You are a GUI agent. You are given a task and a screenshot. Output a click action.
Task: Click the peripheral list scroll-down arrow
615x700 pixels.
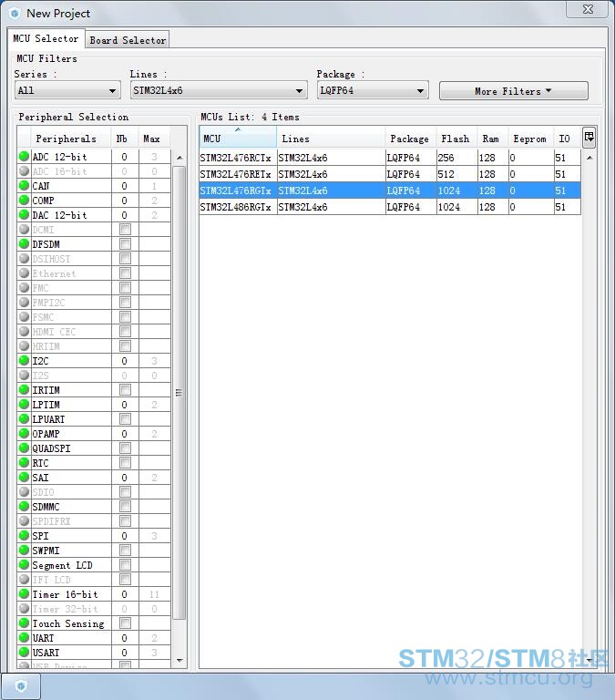(179, 660)
